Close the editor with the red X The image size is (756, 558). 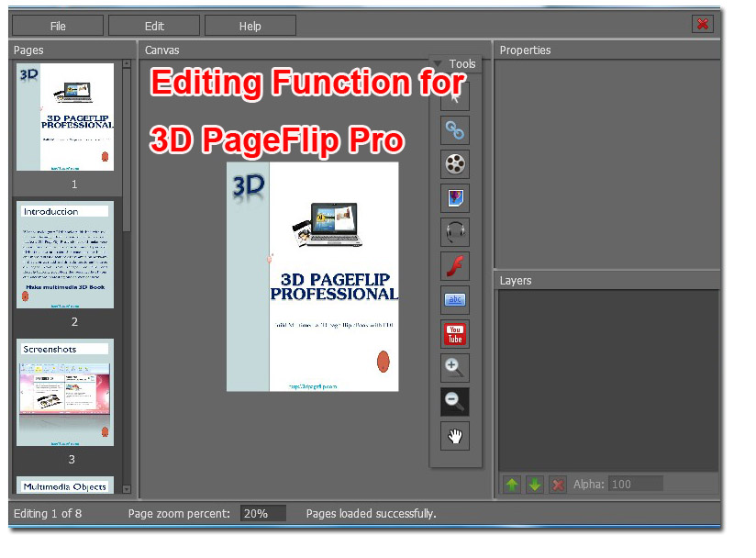coord(703,24)
